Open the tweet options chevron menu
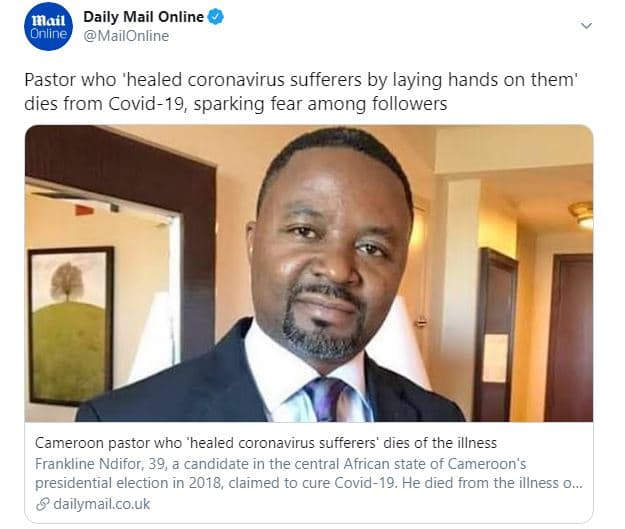This screenshot has width=625, height=529. pos(586,26)
